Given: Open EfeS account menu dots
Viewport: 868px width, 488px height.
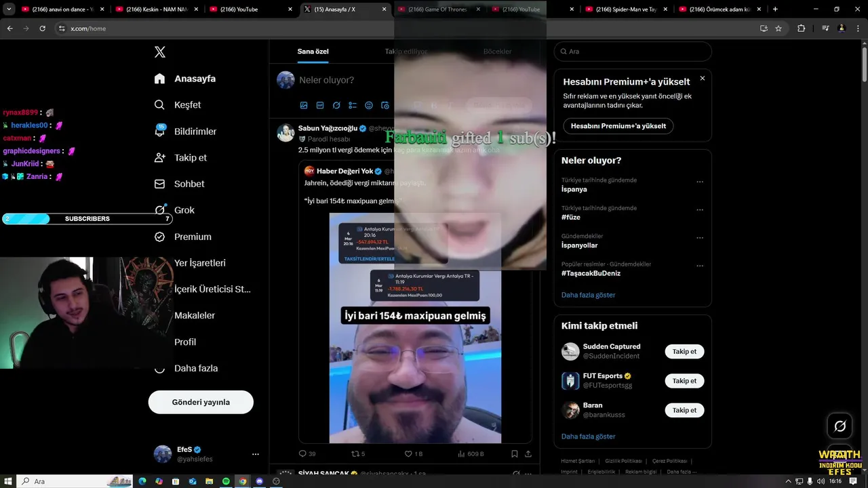Looking at the screenshot, I should click(256, 454).
